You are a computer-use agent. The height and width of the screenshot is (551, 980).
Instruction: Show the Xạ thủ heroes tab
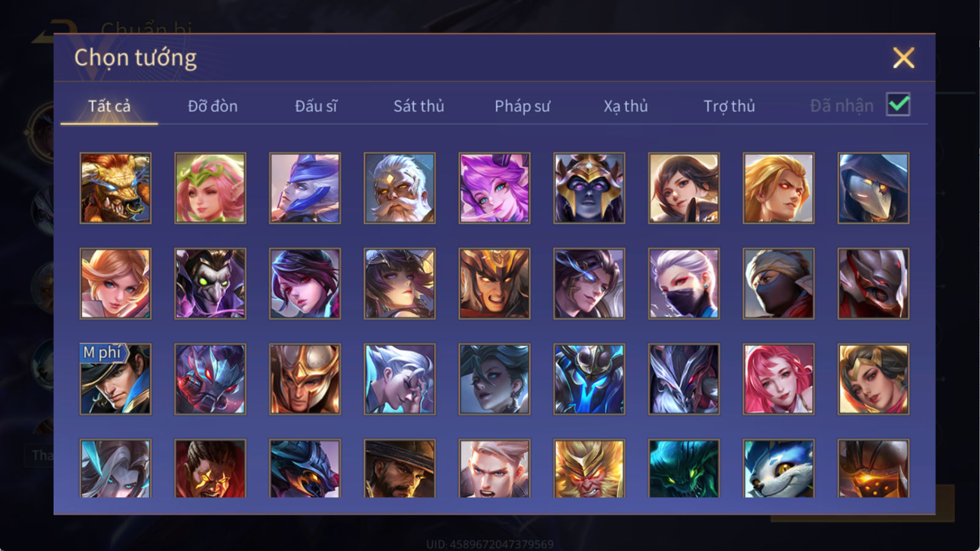tap(625, 106)
